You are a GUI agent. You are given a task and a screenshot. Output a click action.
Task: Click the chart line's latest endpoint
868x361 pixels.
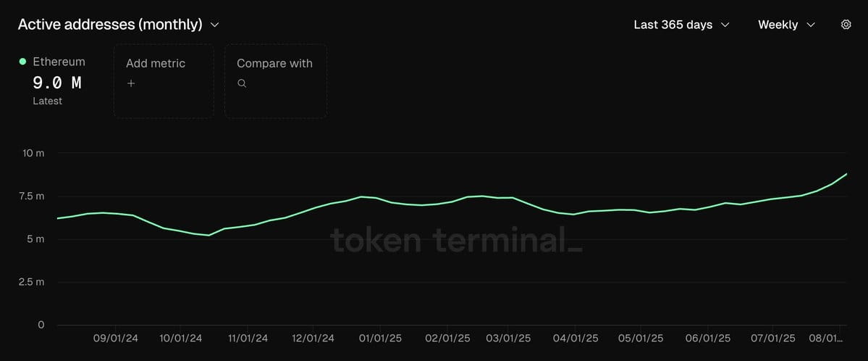[x=846, y=174]
